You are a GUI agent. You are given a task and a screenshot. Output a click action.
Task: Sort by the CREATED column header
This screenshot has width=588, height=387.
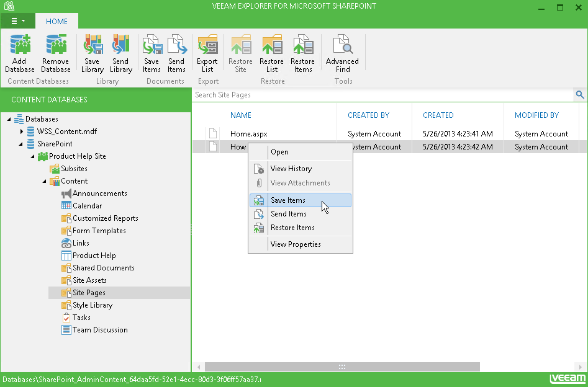[438, 115]
